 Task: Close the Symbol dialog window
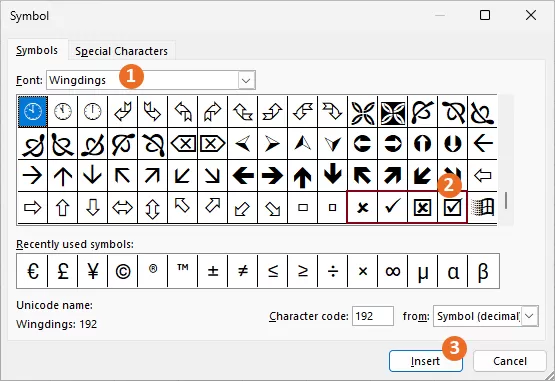[x=531, y=15]
